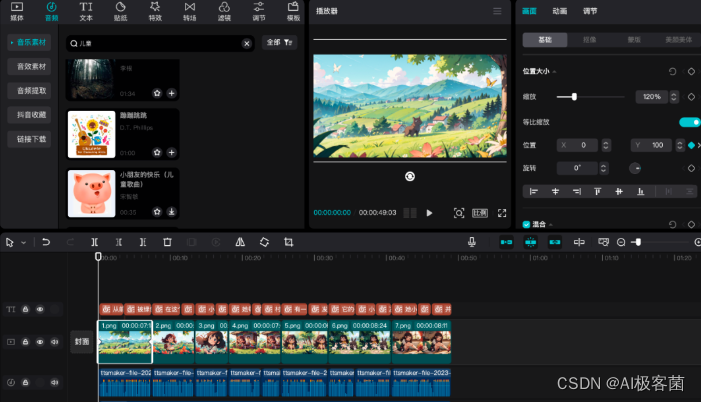The height and width of the screenshot is (402, 701).
Task: Click the rotation dial knob
Action: pos(635,168)
